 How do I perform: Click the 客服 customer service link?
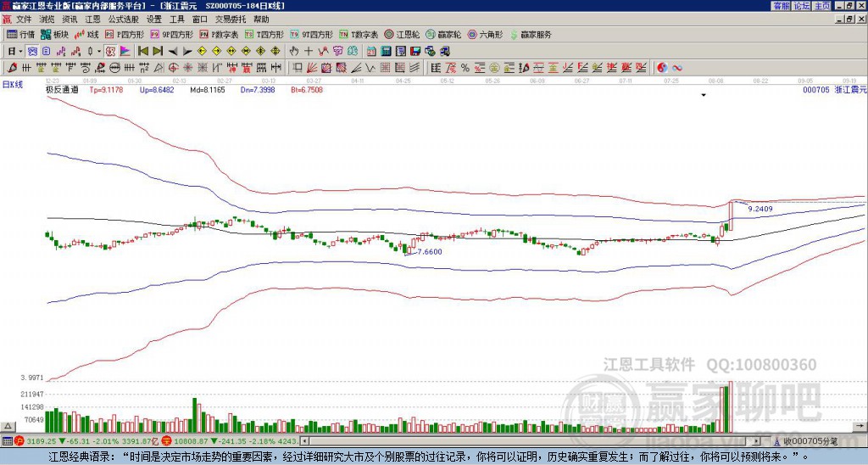[x=781, y=6]
